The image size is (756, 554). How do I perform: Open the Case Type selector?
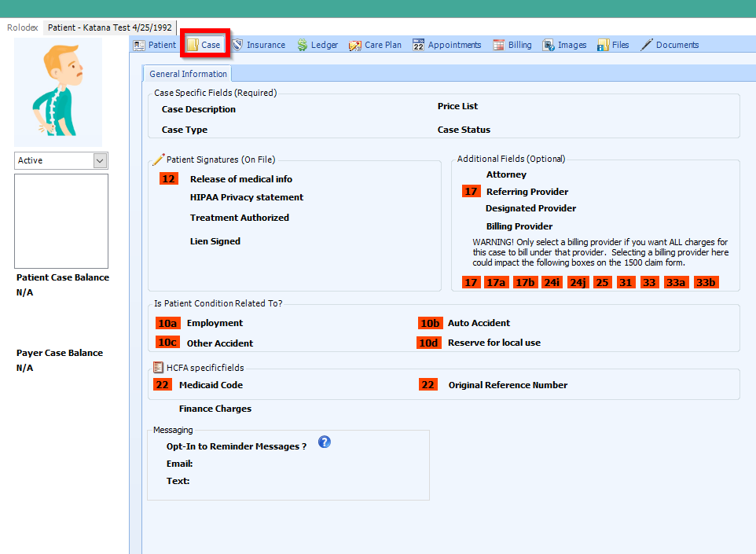[x=187, y=128]
